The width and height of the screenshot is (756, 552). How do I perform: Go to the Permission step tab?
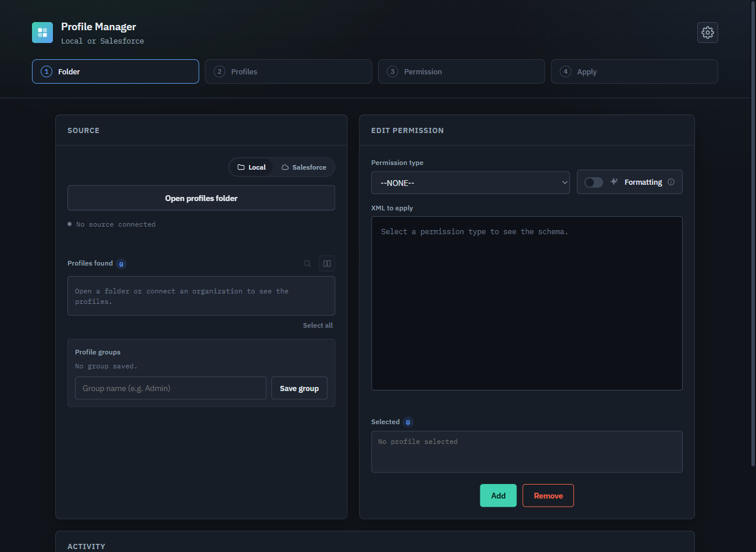(461, 71)
